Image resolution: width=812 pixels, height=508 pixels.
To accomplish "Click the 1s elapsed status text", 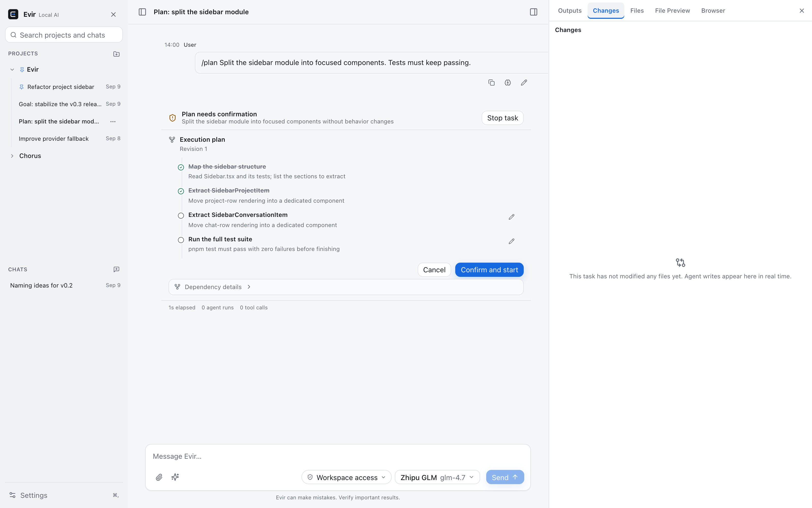I will (182, 307).
